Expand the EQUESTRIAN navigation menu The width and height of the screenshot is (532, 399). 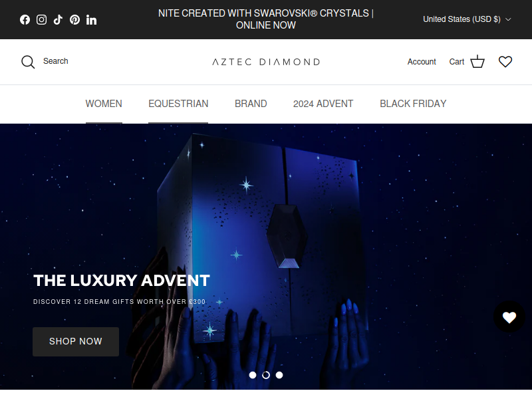click(178, 104)
